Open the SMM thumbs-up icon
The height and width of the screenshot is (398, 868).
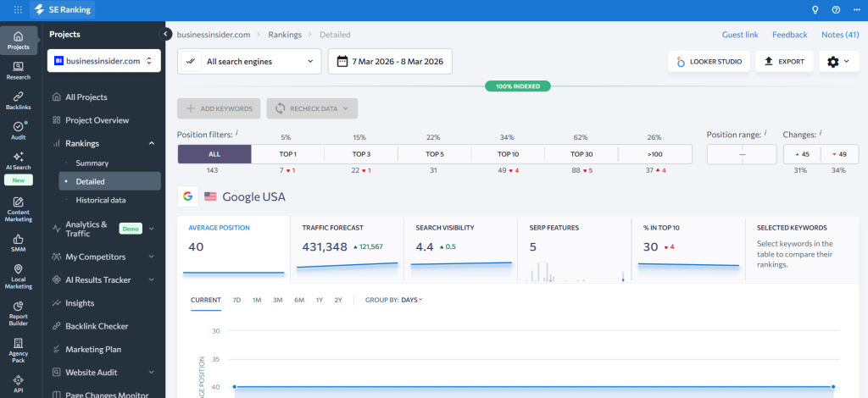point(19,243)
